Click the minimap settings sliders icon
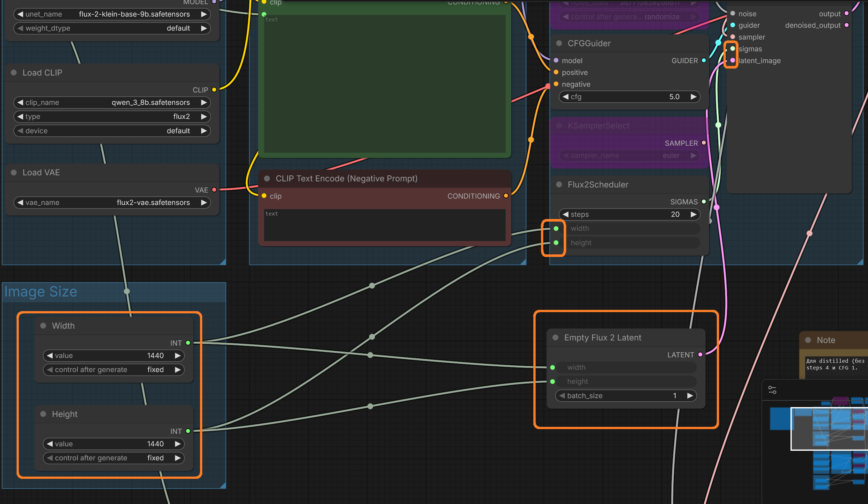Screen dimensions: 868x504 (772, 390)
